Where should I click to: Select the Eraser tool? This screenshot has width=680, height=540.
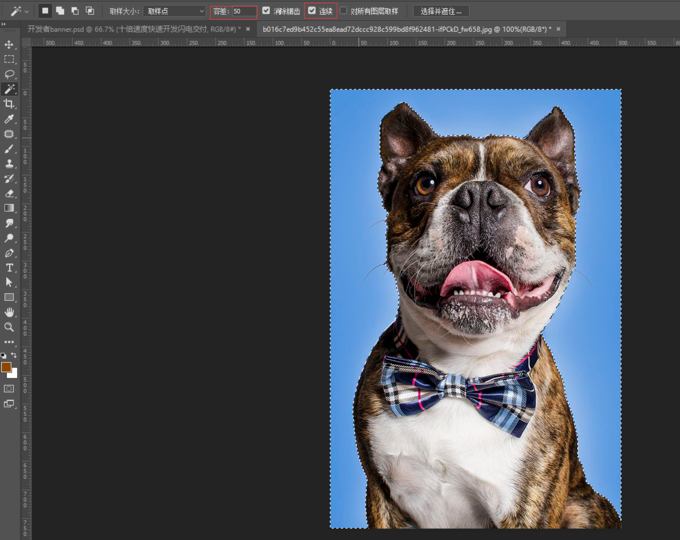click(9, 193)
